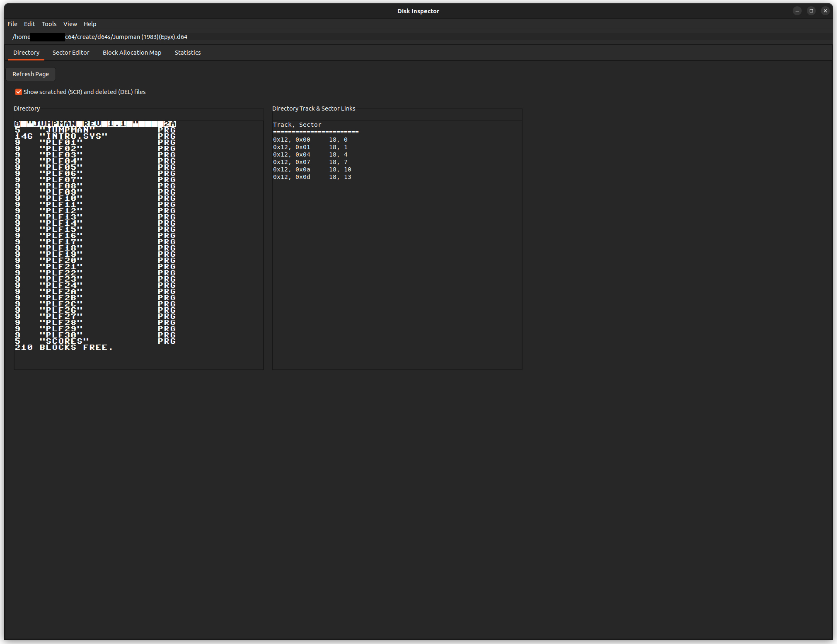Screen dimensions: 837x644
Task: Select the INTRO.SYS directory entry
Action: click(x=73, y=136)
